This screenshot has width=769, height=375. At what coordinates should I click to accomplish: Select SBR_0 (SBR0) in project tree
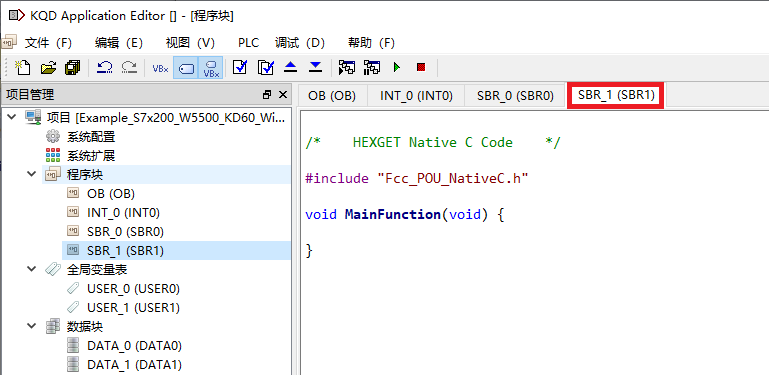126,231
